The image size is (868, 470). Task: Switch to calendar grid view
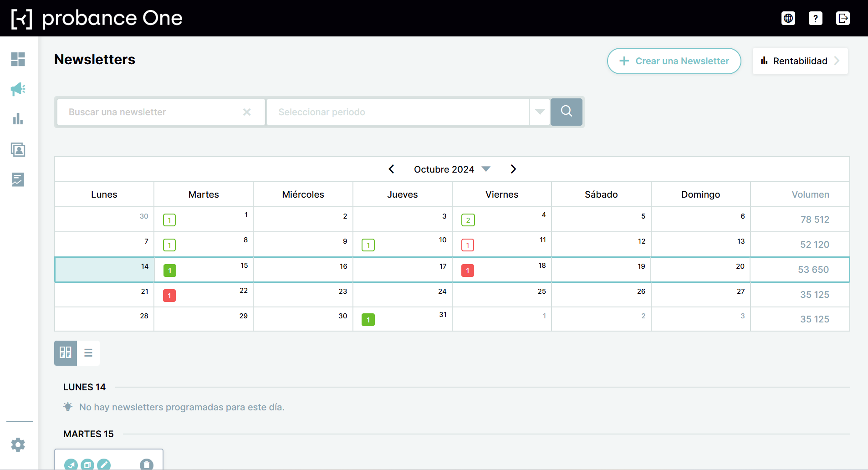pos(66,353)
